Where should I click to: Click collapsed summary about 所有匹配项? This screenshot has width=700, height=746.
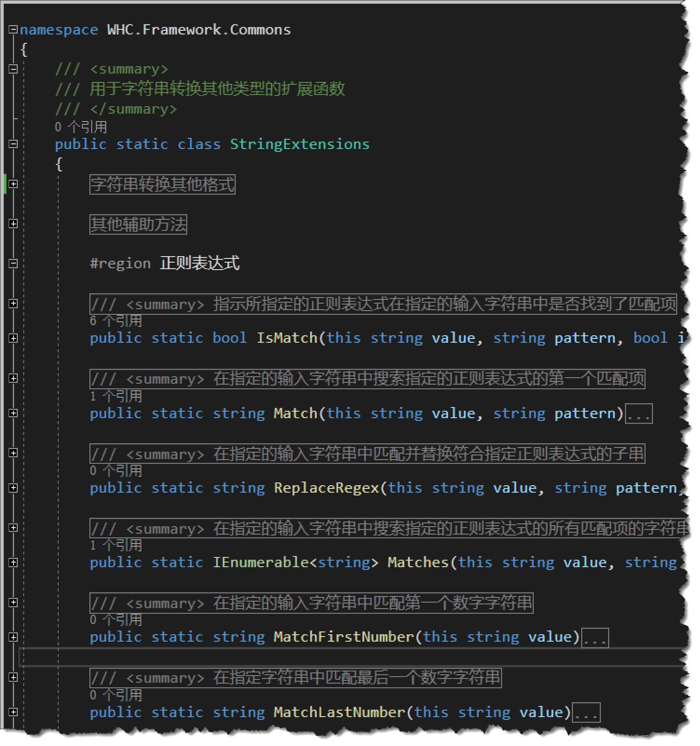coord(389,529)
